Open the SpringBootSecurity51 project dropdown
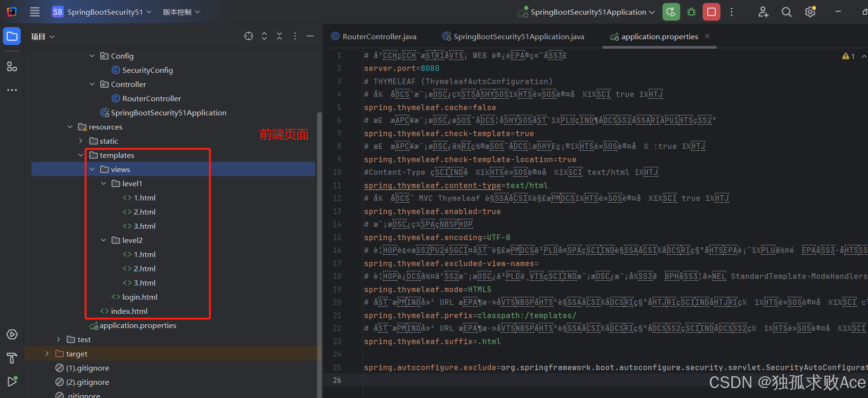Screen dimensions: 868x398 coord(102,12)
